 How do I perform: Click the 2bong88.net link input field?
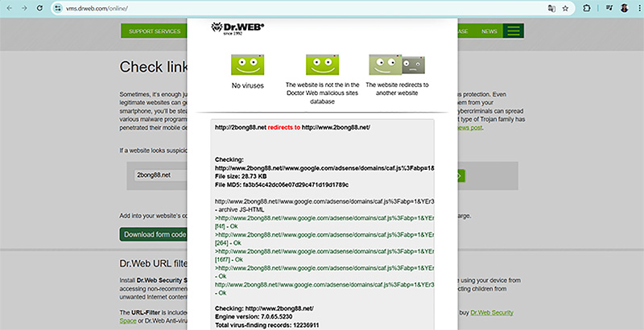coord(161,175)
